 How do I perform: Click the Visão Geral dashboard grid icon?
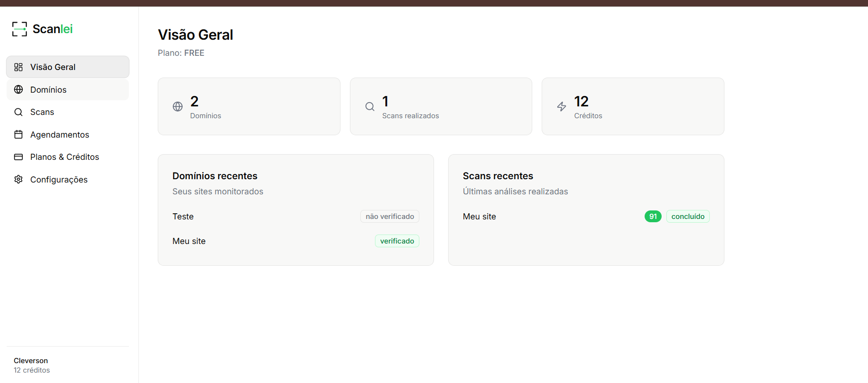pos(18,67)
